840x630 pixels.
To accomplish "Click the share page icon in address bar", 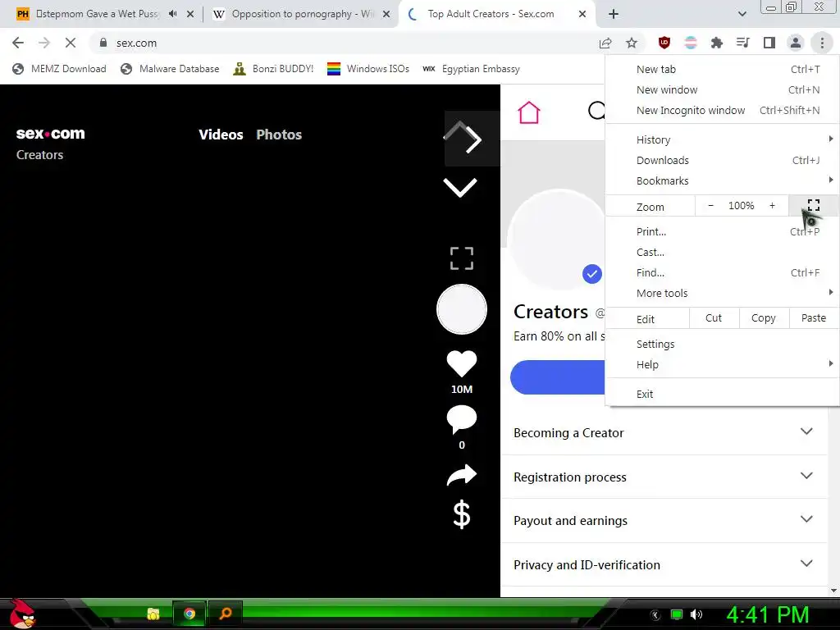I will point(605,43).
